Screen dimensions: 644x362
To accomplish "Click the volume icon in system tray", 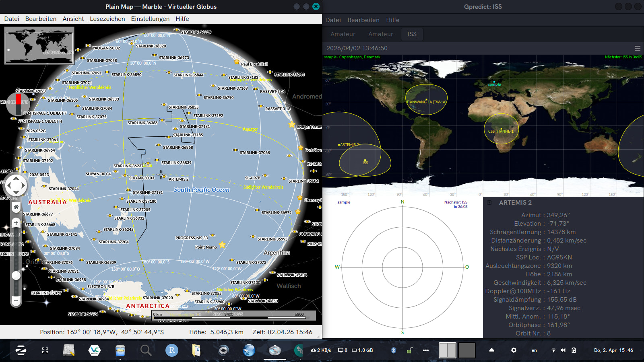I will point(563,350).
